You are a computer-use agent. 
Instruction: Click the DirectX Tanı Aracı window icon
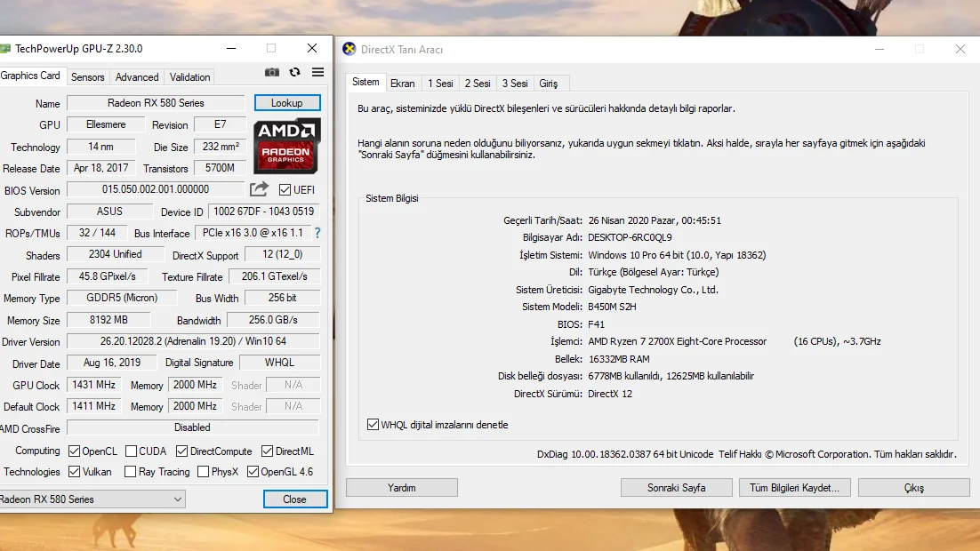pos(349,49)
